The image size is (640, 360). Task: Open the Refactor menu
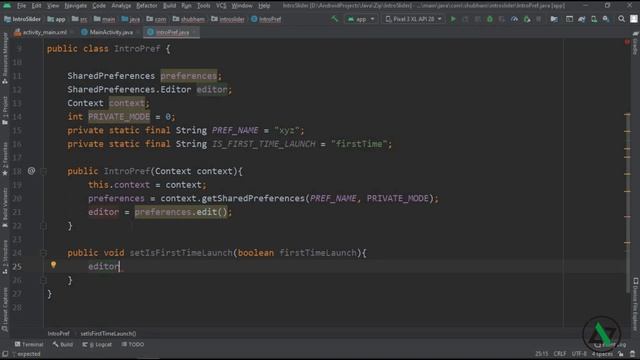(147, 6)
